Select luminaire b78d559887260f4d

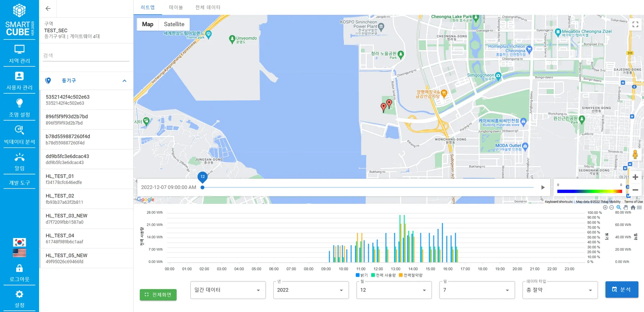click(87, 140)
